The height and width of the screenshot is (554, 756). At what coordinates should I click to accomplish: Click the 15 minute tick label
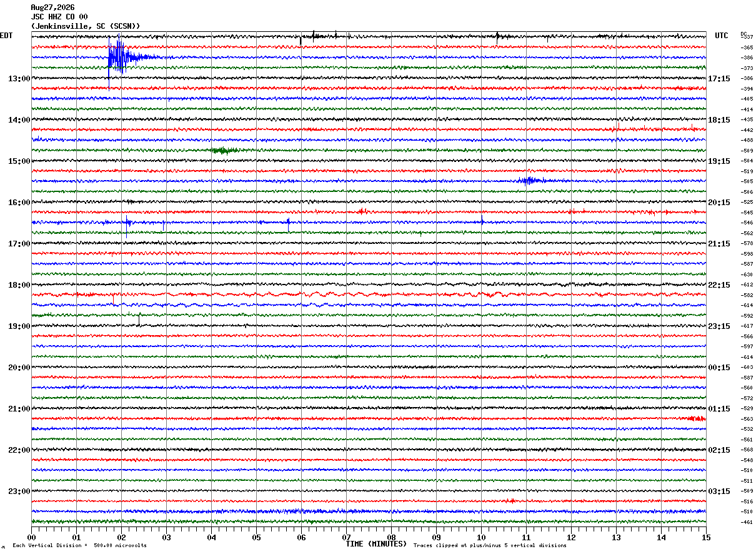(x=705, y=537)
